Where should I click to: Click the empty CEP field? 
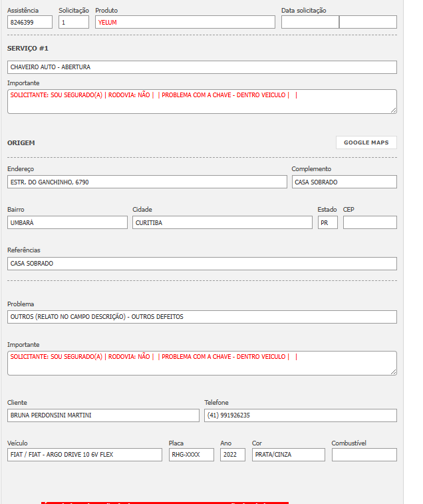click(370, 222)
